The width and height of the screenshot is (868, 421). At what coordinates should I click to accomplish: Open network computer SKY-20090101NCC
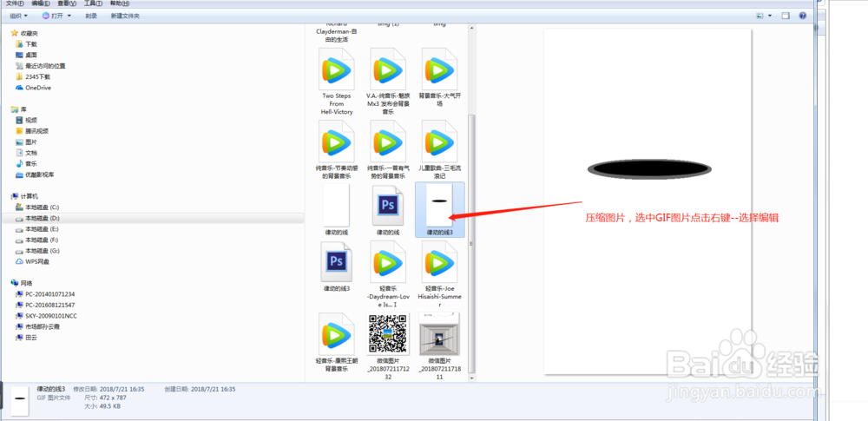46,316
